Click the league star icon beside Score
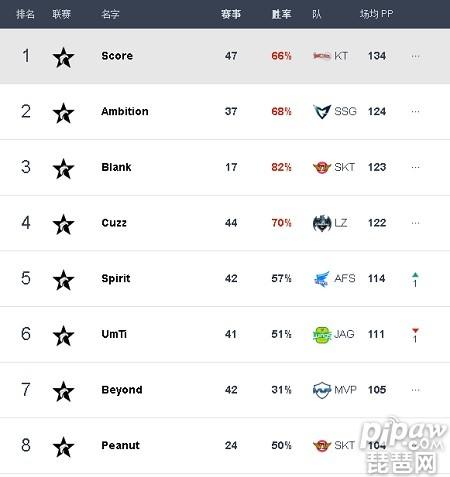Image resolution: width=450 pixels, height=477 pixels. [x=63, y=57]
